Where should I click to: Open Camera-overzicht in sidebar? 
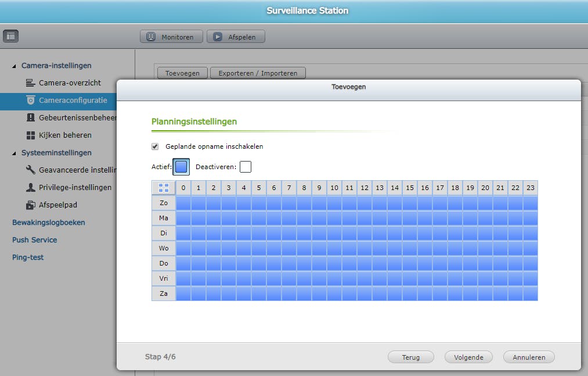pyautogui.click(x=70, y=83)
